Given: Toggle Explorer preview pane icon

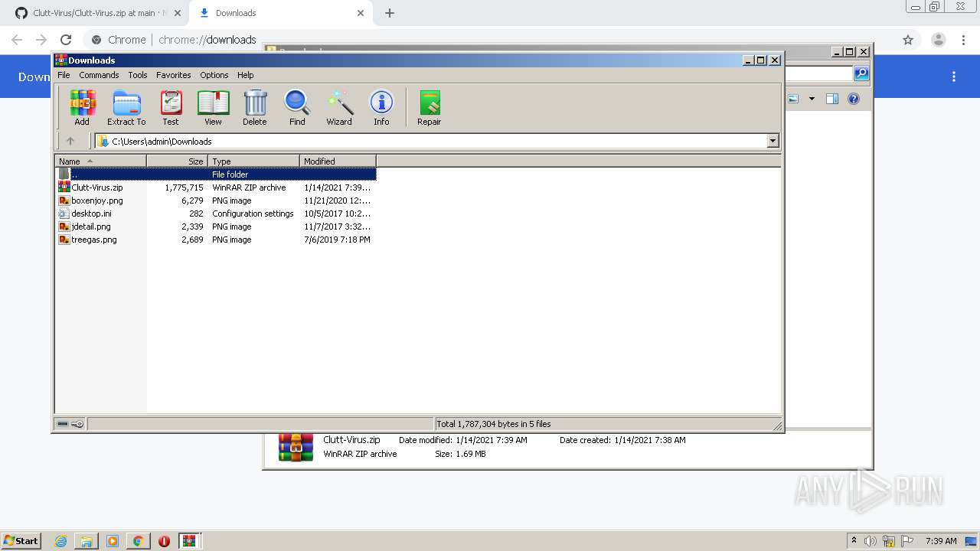Looking at the screenshot, I should [x=832, y=99].
